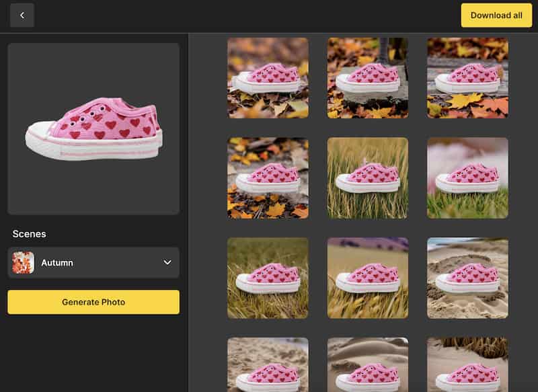538x392 pixels.
Task: Click the dark autumn forest-floor shoe image
Action: tap(268, 178)
